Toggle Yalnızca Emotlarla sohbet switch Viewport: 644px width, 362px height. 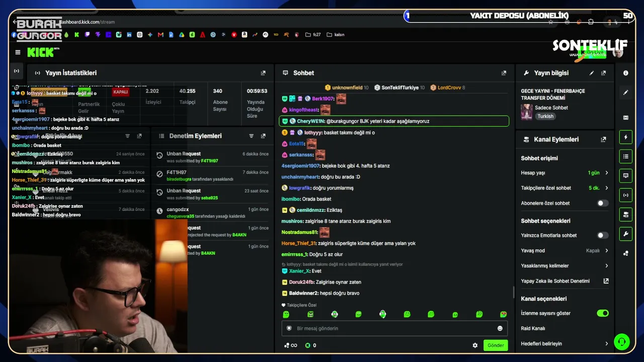[602, 235]
